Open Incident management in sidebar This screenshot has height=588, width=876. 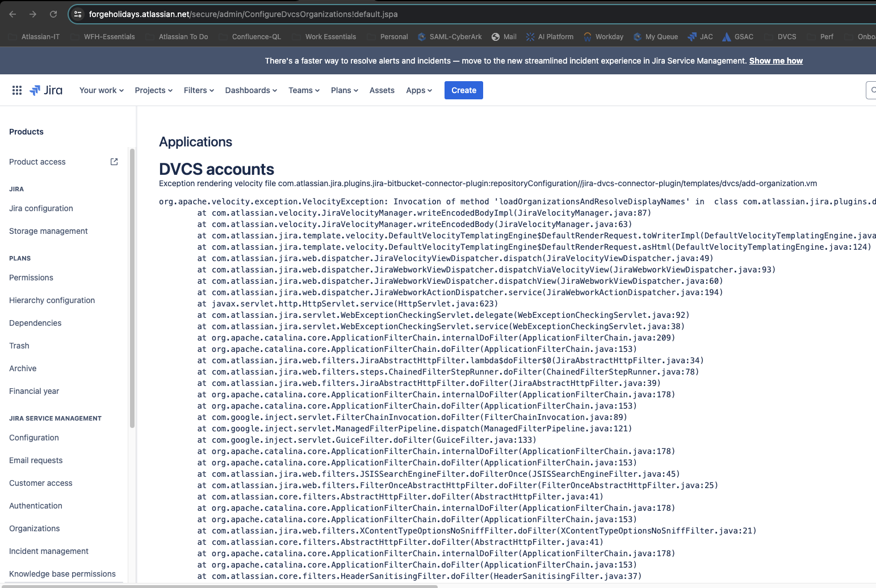click(x=49, y=551)
